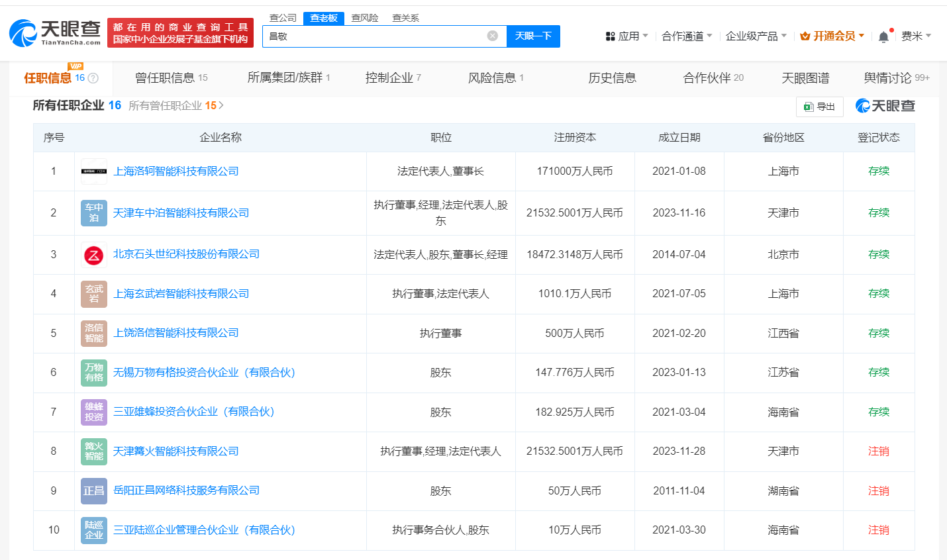947x560 pixels.
Task: Expand 所有曾任职企业 15 link
Action: point(176,105)
